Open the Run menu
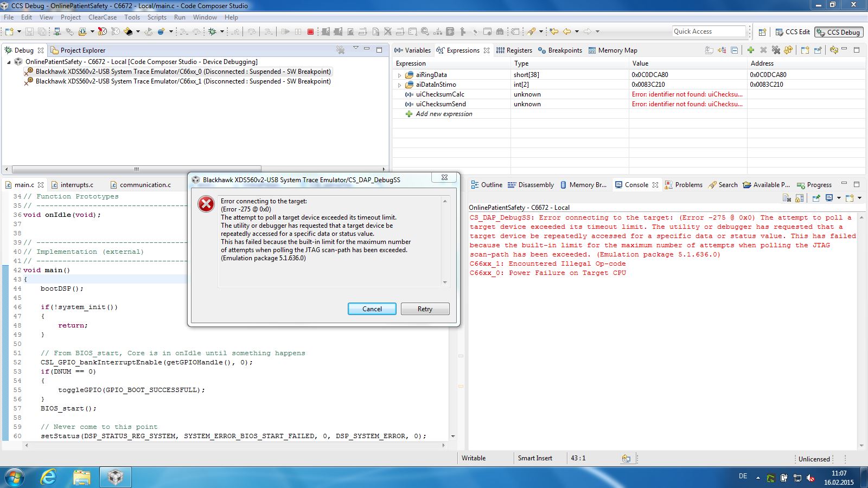Screen dimensions: 868x488 (x=180, y=17)
